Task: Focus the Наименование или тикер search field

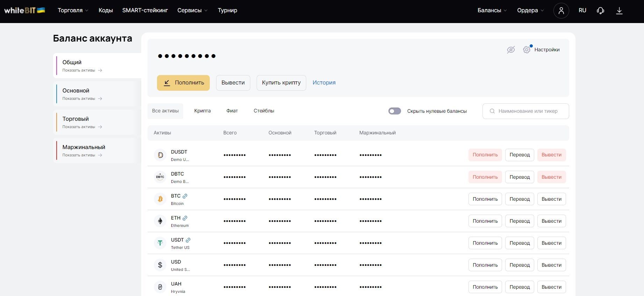Action: (526, 111)
